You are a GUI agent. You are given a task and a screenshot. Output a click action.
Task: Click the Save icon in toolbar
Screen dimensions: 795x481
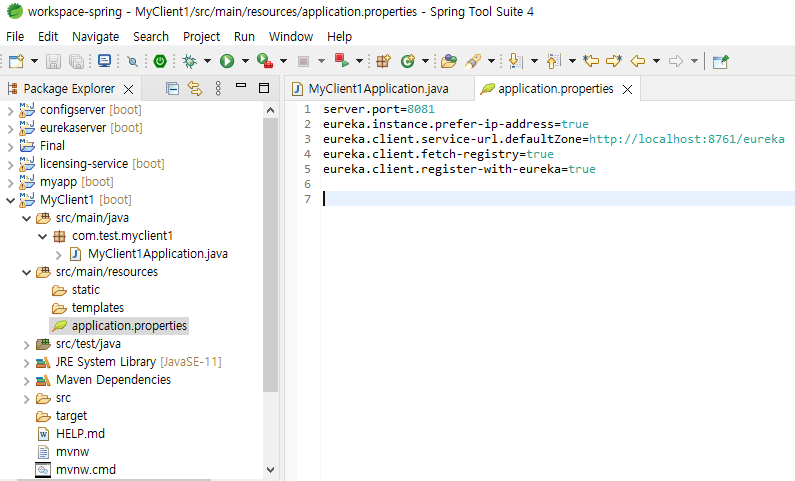click(x=53, y=61)
